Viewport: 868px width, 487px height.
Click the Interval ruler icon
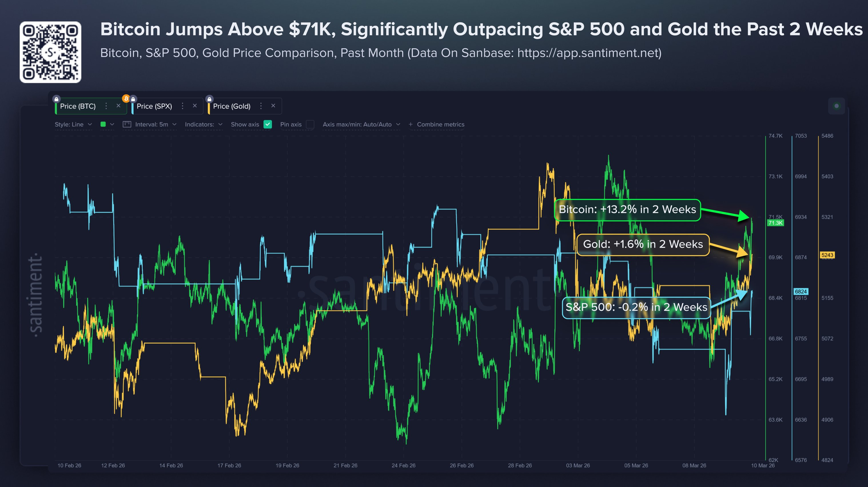pyautogui.click(x=127, y=124)
